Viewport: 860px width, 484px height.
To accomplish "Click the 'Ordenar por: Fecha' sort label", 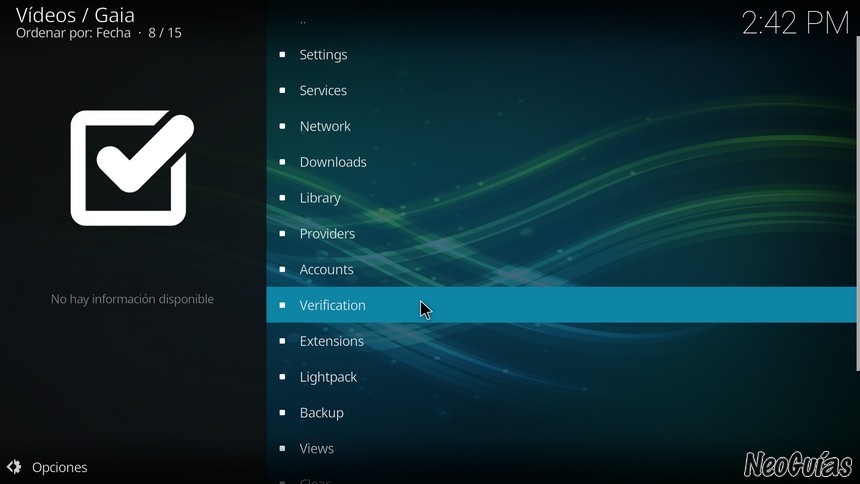I will click(73, 33).
